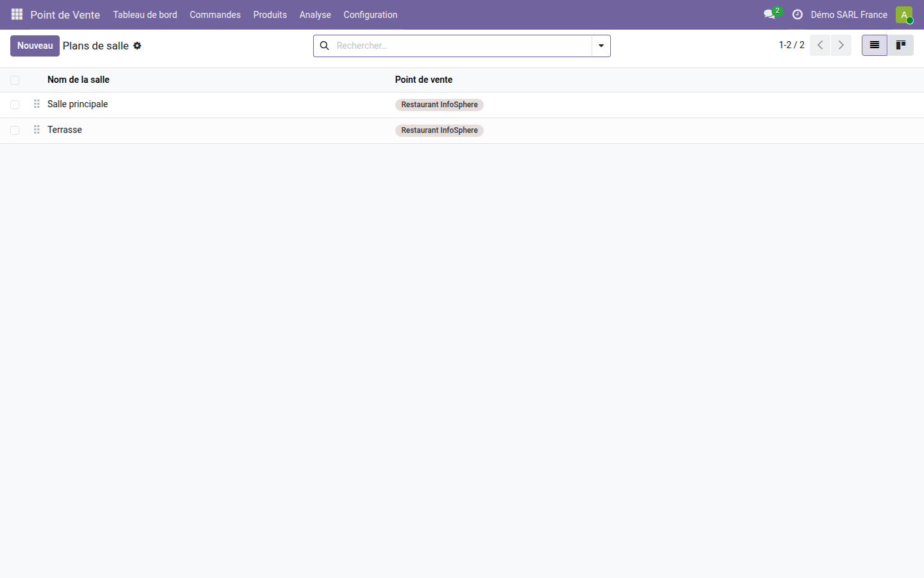Click Restaurant InfoSphere tag in Terrasse row
Screen dimensions: 924x578
pos(440,130)
